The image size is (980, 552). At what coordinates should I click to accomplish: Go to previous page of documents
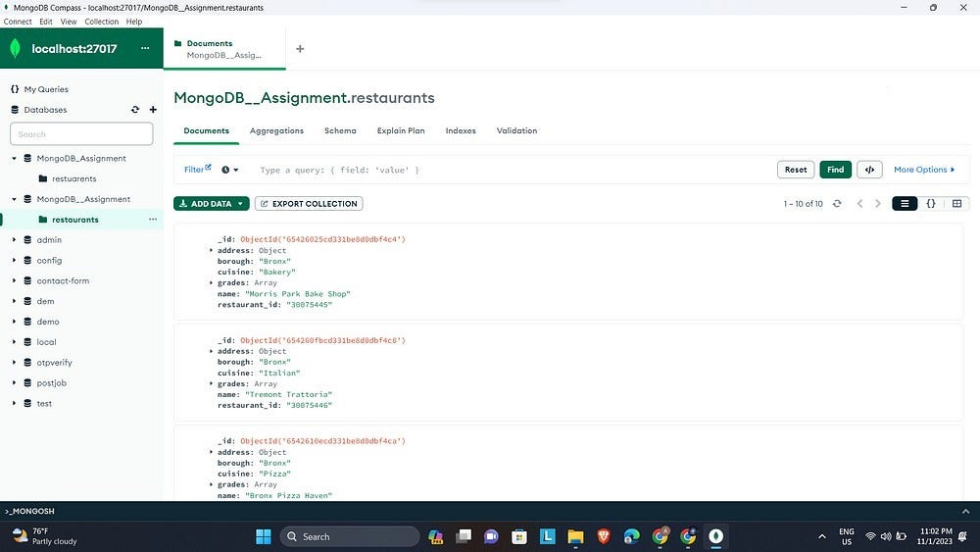(x=860, y=204)
